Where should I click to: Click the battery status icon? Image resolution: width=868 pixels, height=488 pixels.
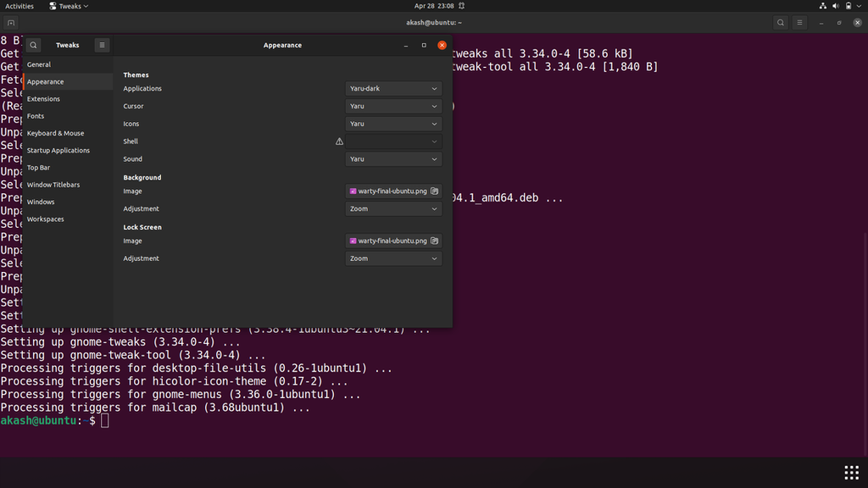coord(849,6)
